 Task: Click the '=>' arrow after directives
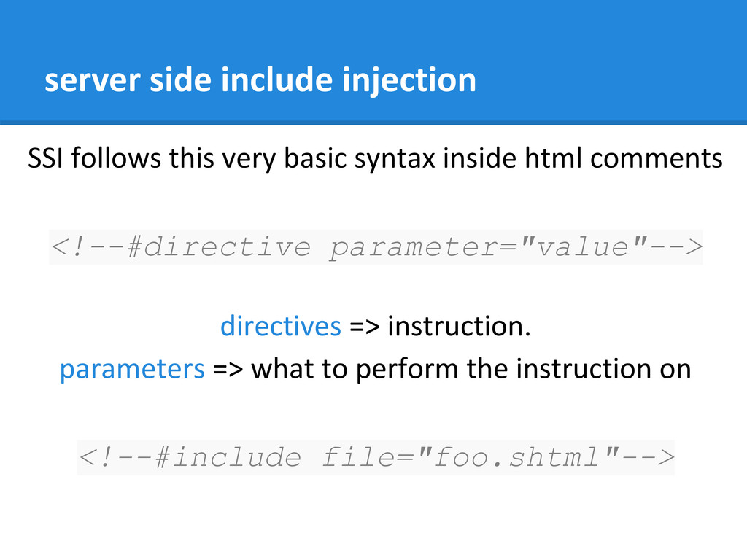[365, 327]
